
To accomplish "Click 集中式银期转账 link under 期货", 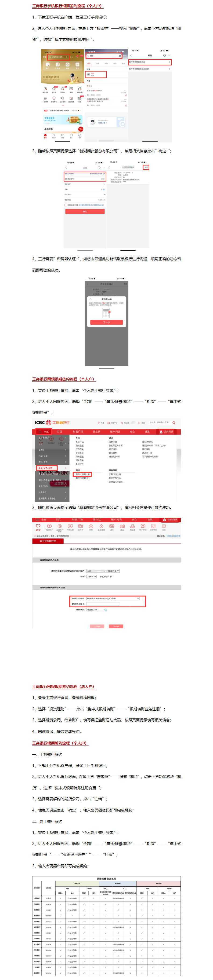I will 82,478.
